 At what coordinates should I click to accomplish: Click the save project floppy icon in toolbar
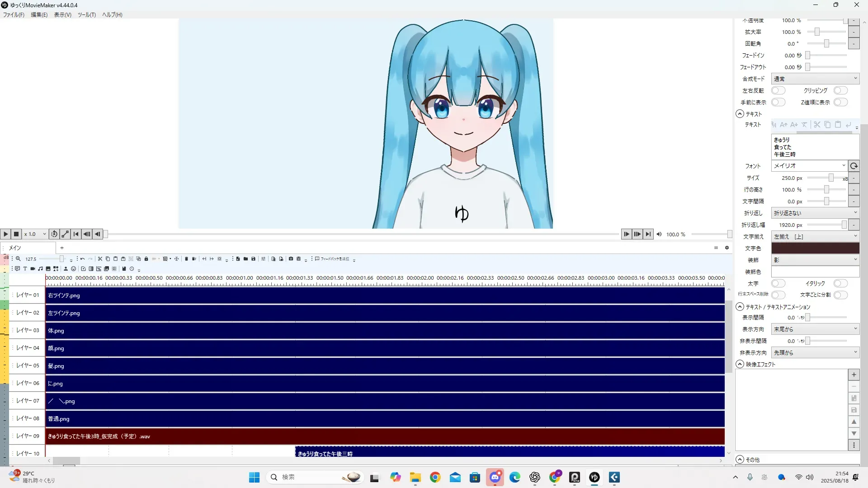[253, 259]
